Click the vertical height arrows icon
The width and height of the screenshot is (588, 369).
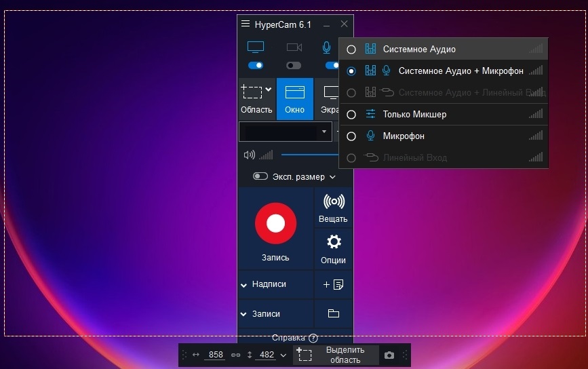click(x=250, y=355)
